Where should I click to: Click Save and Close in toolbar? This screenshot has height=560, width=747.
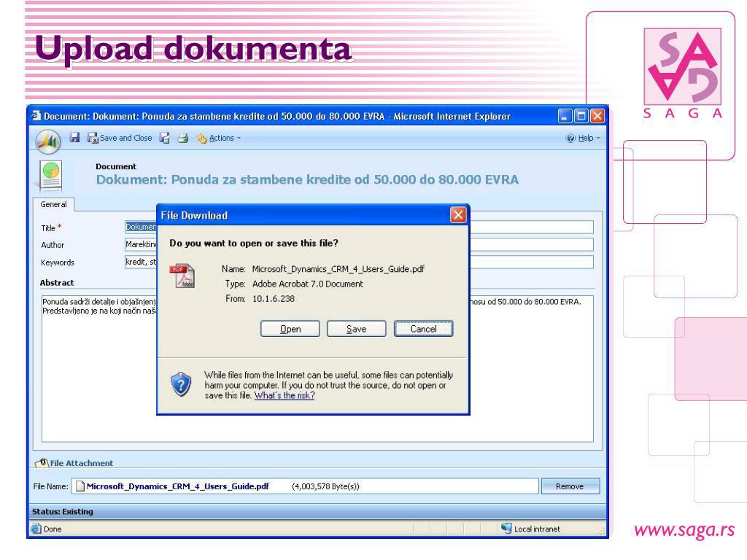(x=120, y=138)
